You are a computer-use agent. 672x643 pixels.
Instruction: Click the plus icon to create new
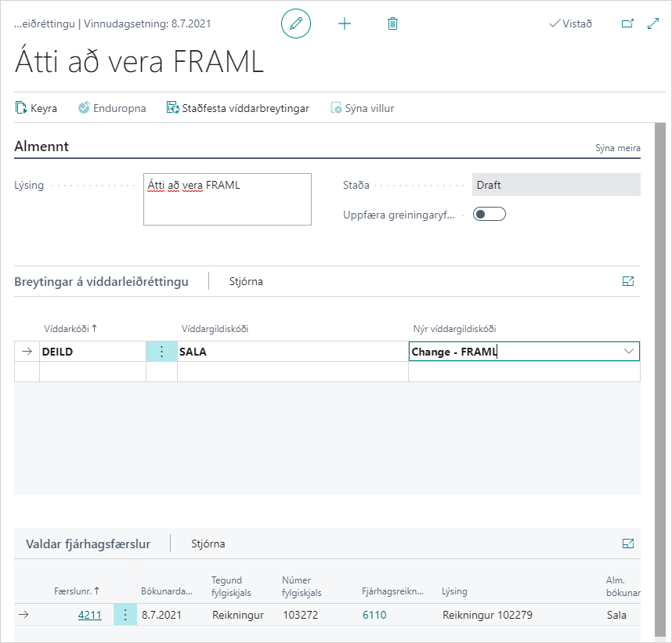345,23
